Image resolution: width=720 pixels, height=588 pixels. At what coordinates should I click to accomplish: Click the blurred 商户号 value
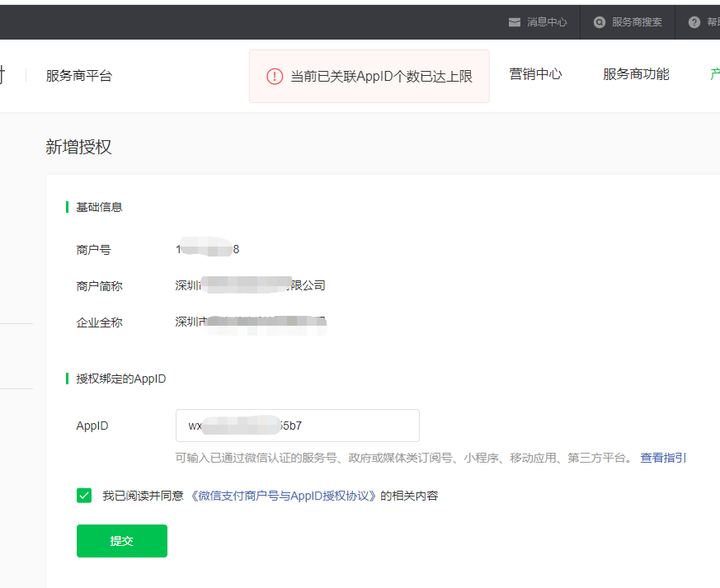pos(208,249)
